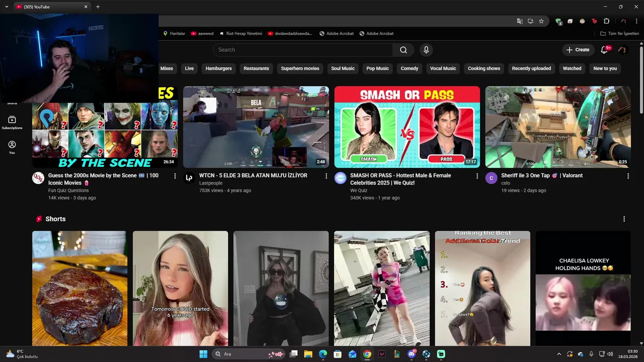Image resolution: width=644 pixels, height=362 pixels.
Task: Open Subscriptions in the sidebar
Action: [12, 122]
